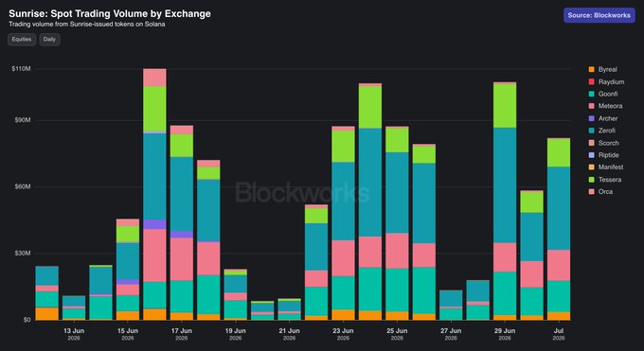Image resolution: width=644 pixels, height=351 pixels.
Task: Click the 21 Jun bar
Action: (x=289, y=309)
